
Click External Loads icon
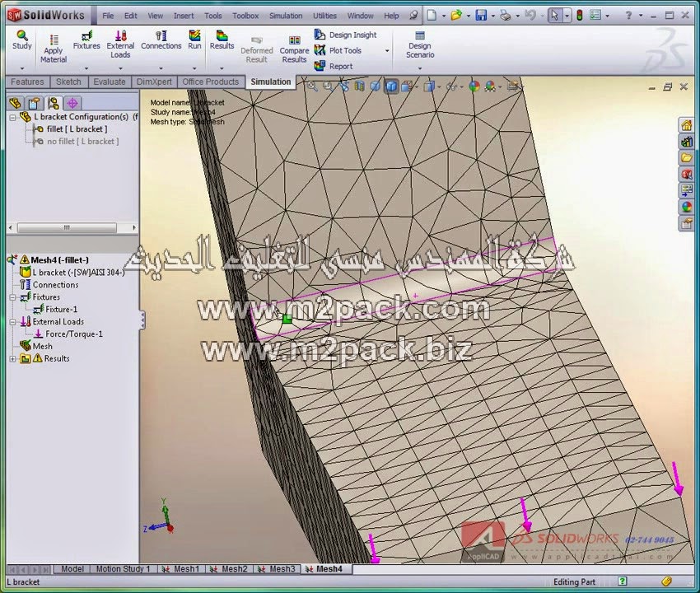tap(120, 35)
